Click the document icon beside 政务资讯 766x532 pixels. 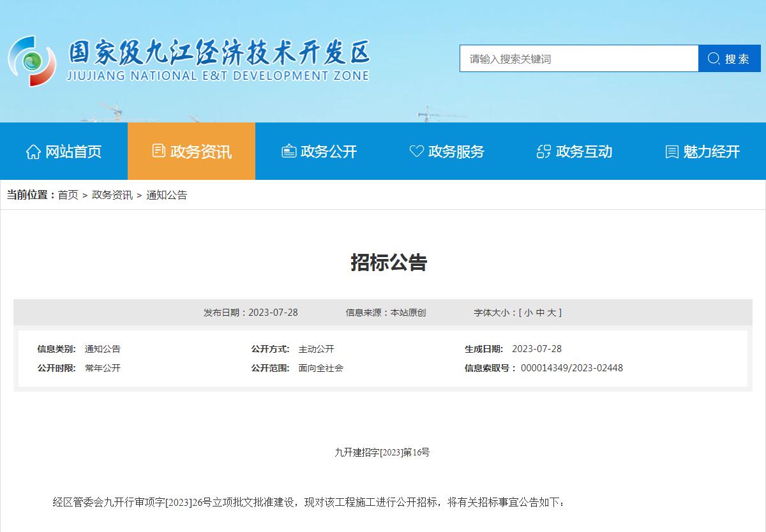(159, 151)
